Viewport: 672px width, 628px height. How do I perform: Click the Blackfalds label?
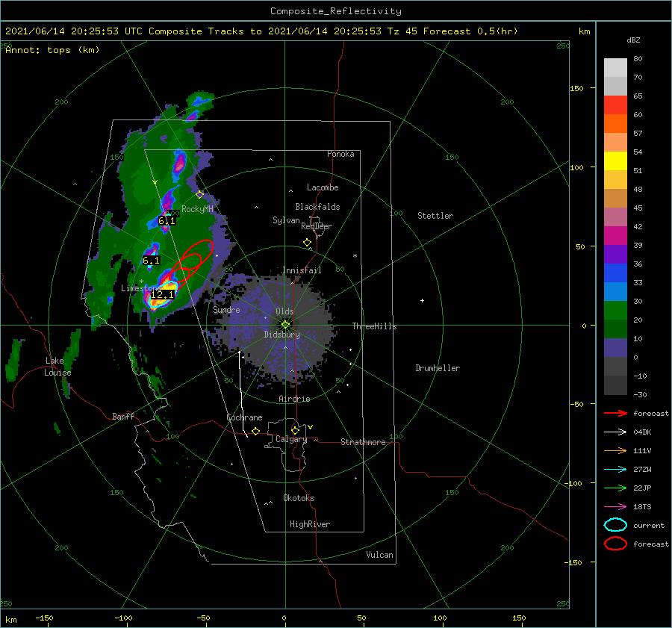click(317, 207)
